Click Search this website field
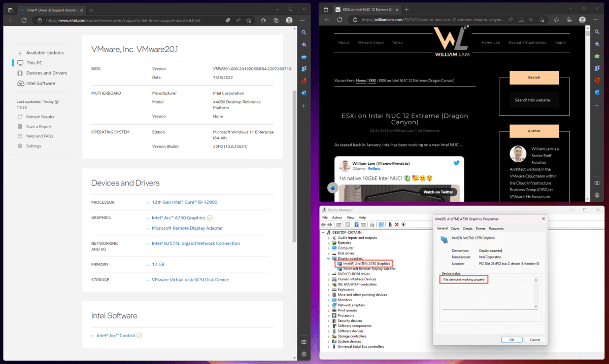The width and height of the screenshot is (609, 364). [534, 100]
